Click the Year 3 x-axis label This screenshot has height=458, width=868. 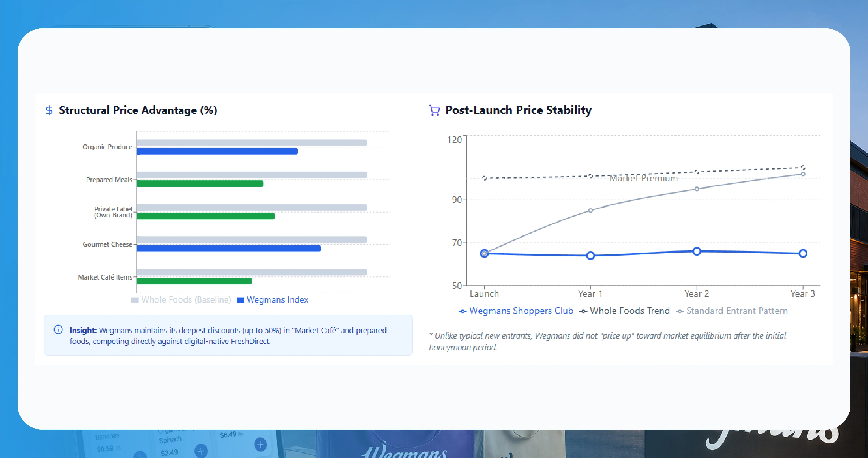pos(803,294)
